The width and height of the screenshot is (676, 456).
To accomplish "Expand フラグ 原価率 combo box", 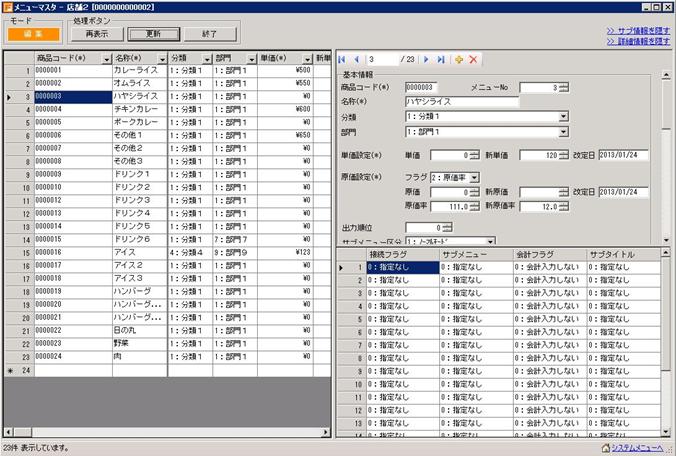I will (x=474, y=178).
